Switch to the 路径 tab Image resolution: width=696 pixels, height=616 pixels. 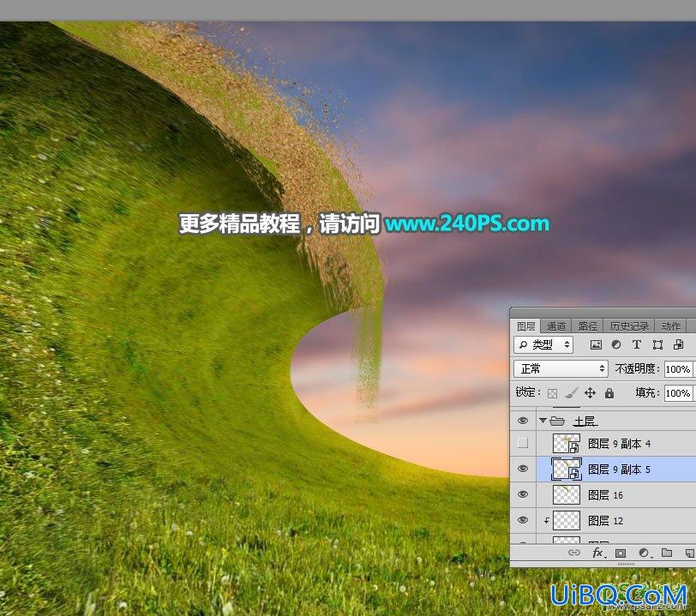(588, 326)
